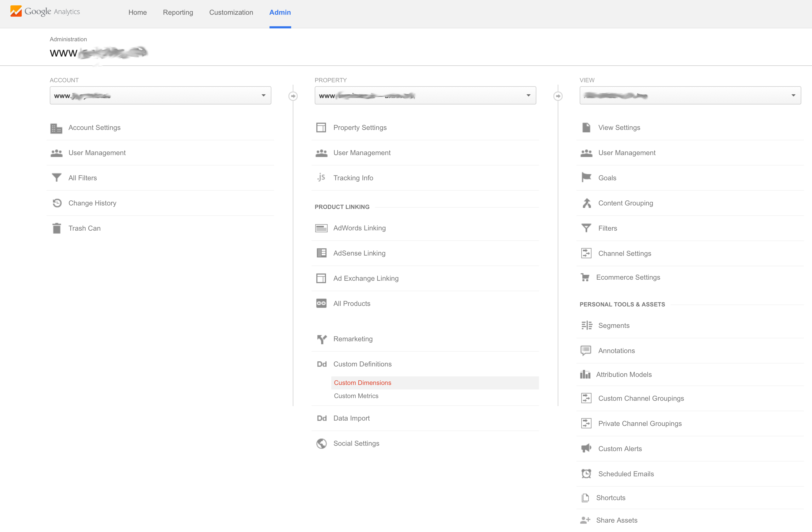The height and width of the screenshot is (532, 812).
Task: Click the Trash Can icon
Action: click(57, 228)
